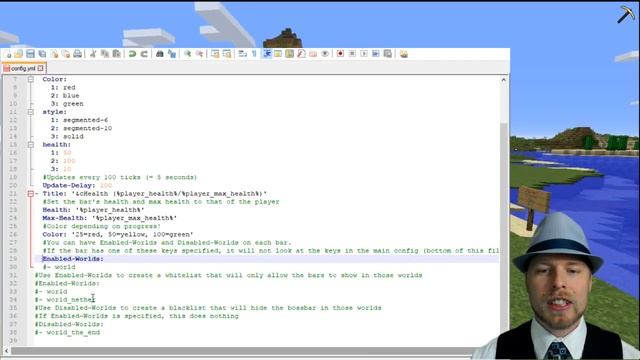Click the '2: segmented-10' line
Viewport: 640px width, 360px height.
pyautogui.click(x=81, y=128)
